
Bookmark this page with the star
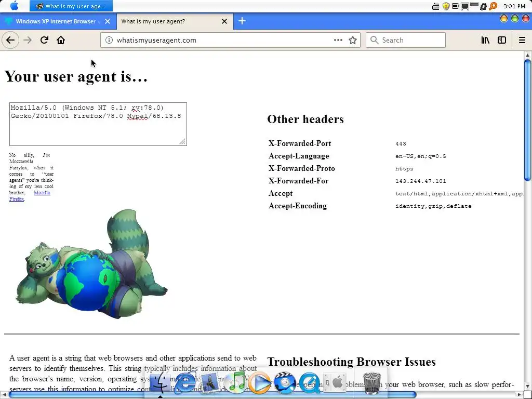pyautogui.click(x=353, y=40)
